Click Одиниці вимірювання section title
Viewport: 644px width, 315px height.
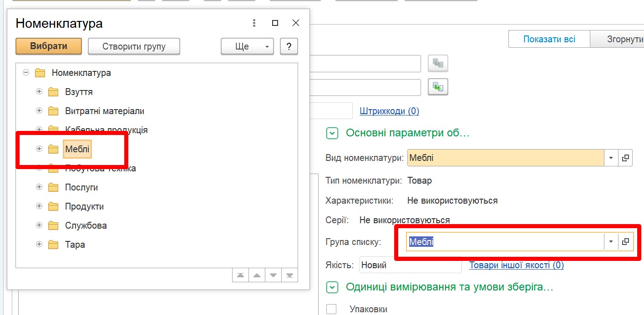450,287
